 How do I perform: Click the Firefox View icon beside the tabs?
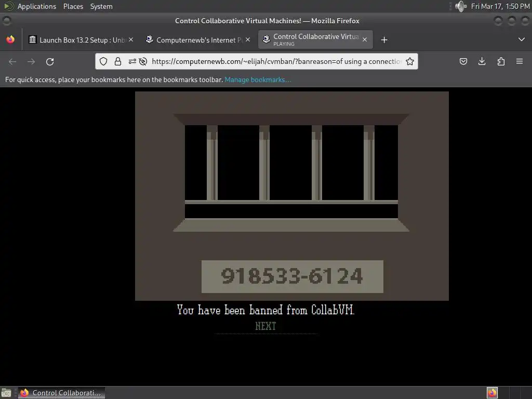tap(10, 39)
